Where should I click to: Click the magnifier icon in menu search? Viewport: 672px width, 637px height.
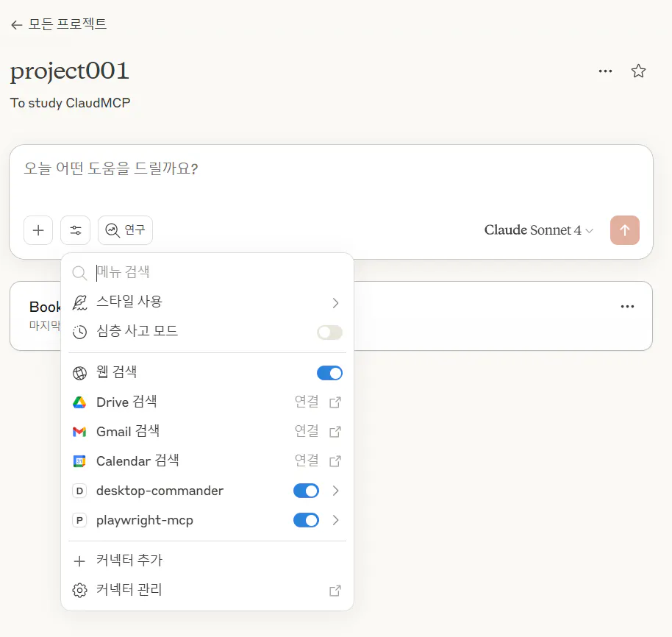pos(79,273)
